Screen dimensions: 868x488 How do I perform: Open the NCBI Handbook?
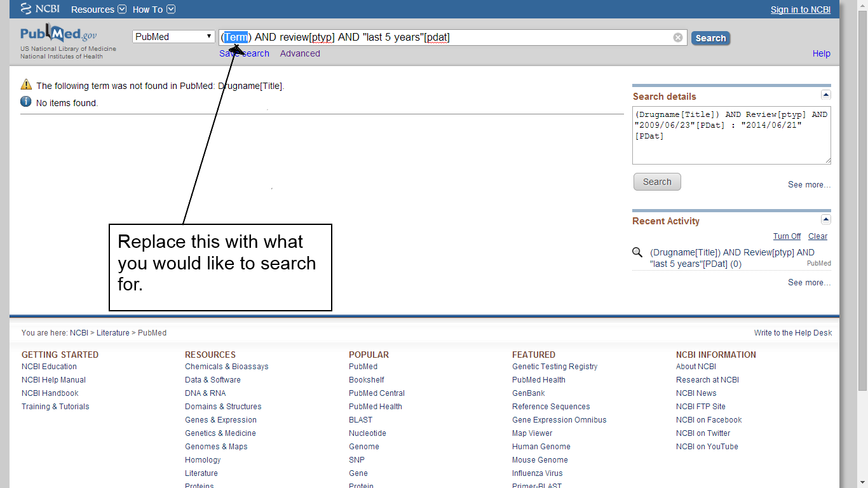click(50, 393)
